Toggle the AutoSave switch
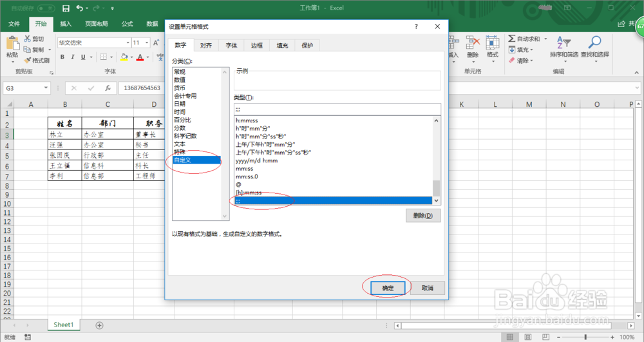Image resolution: width=644 pixels, height=342 pixels. coord(46,8)
